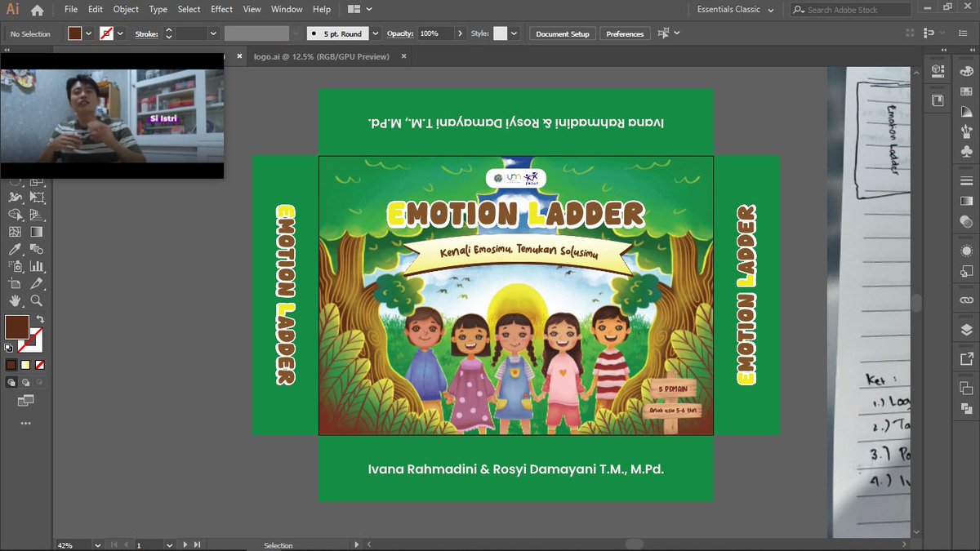Focus the Search Adobe Stock field
980x551 pixels.
(x=851, y=10)
